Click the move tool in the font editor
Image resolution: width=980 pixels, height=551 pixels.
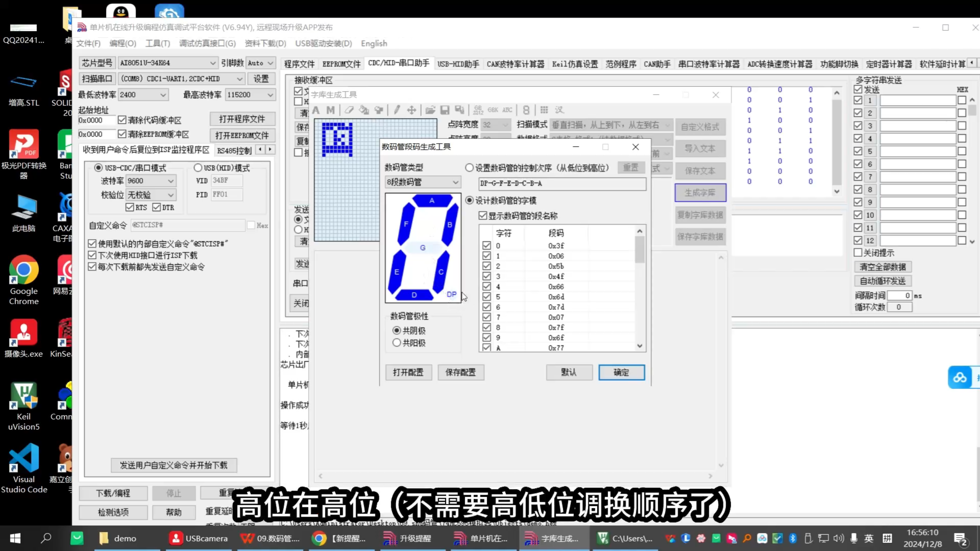click(x=412, y=110)
